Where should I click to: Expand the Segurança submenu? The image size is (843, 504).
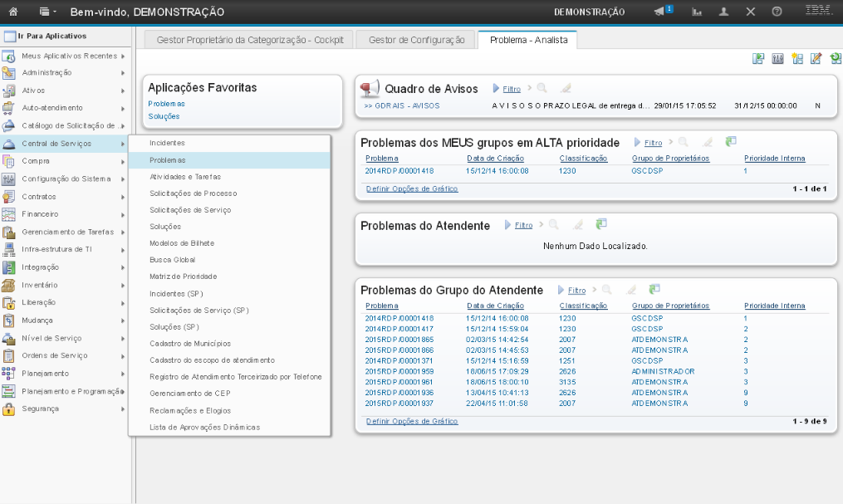pyautogui.click(x=122, y=409)
